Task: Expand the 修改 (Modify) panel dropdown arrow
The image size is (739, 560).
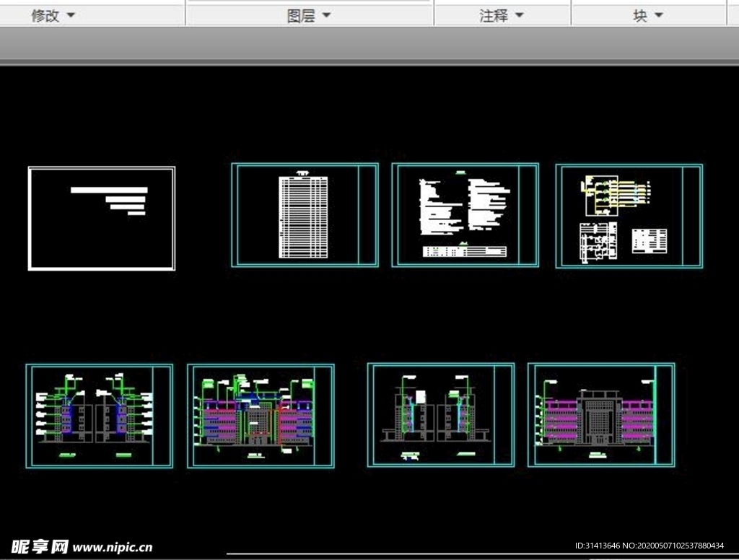Action: 71,15
